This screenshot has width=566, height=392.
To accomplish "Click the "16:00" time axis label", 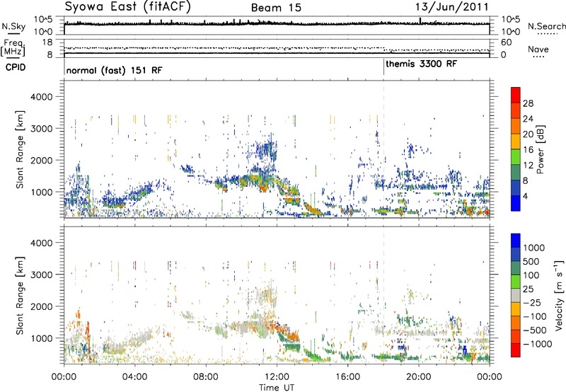I will click(x=347, y=376).
